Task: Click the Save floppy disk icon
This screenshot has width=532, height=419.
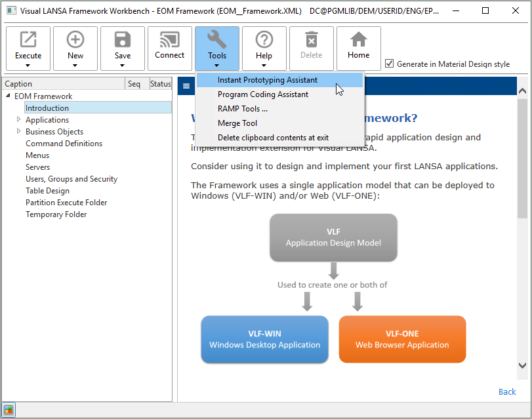Action: [x=123, y=39]
